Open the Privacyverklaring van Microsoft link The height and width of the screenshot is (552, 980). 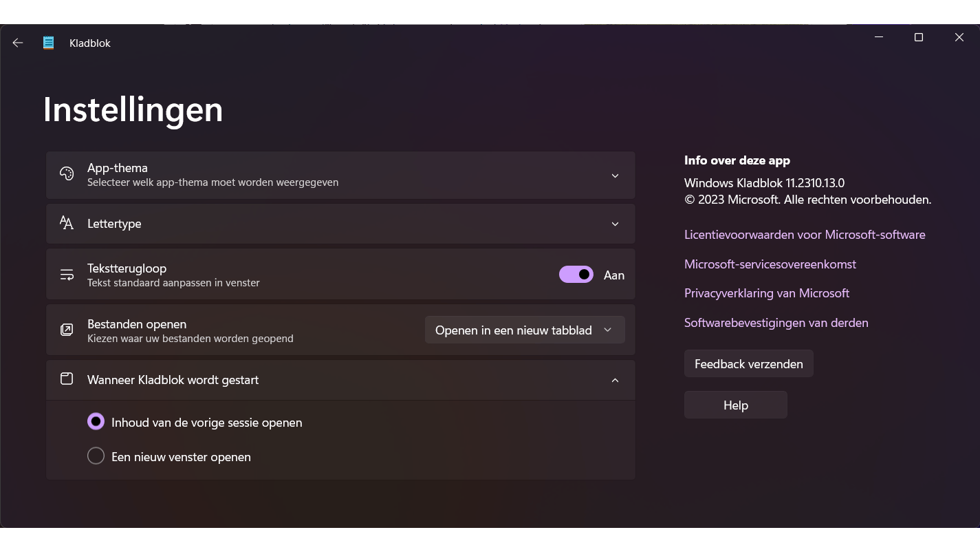click(766, 293)
